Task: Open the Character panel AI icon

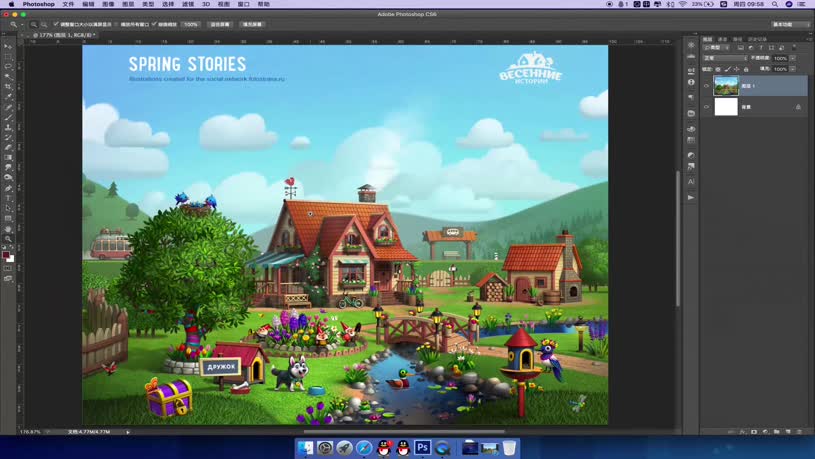Action: click(691, 181)
